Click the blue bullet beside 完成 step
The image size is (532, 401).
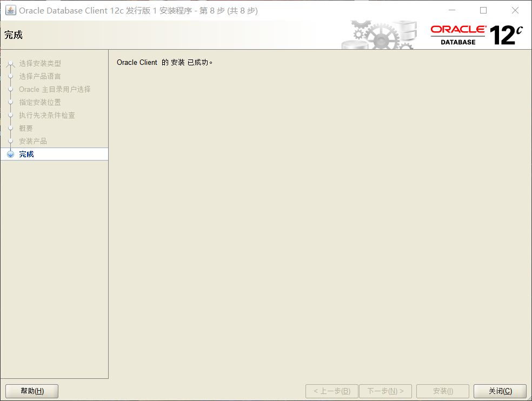[x=11, y=154]
